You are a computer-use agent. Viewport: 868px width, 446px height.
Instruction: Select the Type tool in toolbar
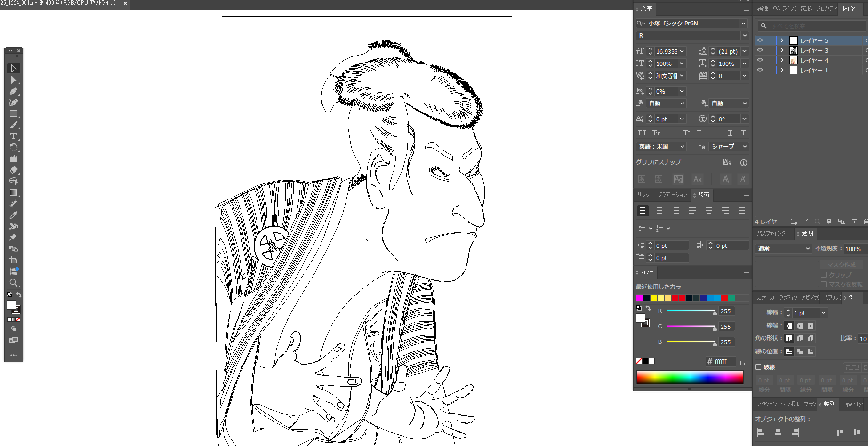point(13,136)
